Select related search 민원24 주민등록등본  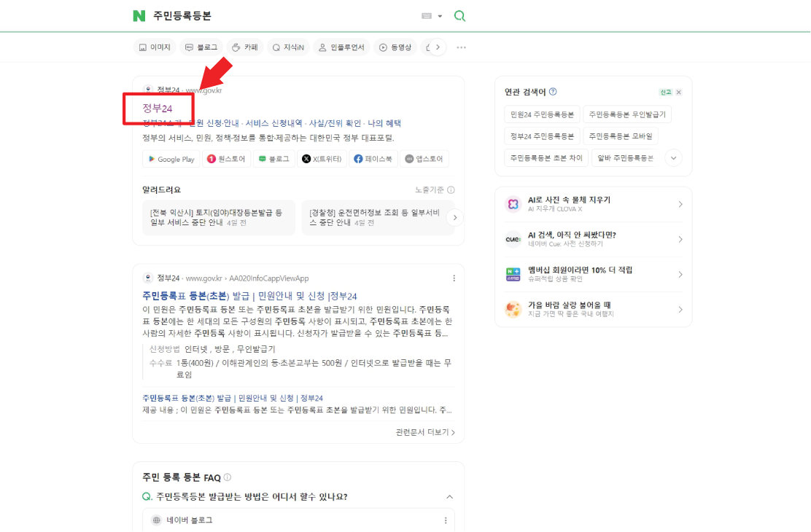point(542,114)
